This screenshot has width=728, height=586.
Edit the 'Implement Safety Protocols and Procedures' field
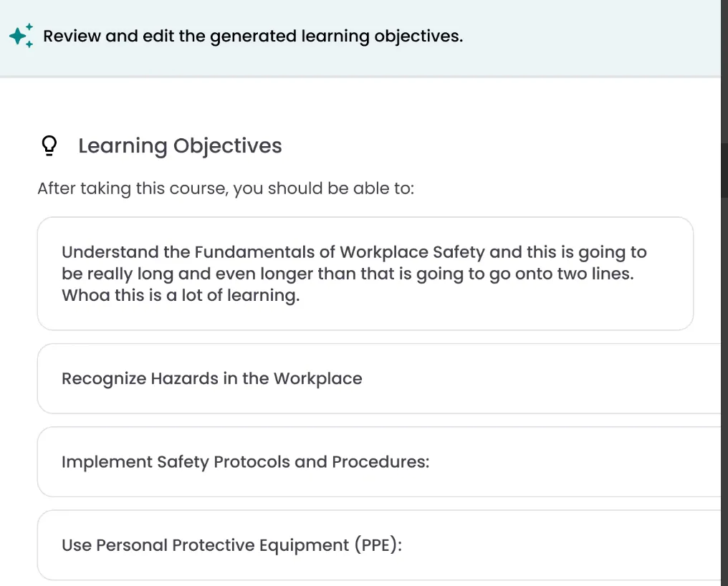pos(379,461)
